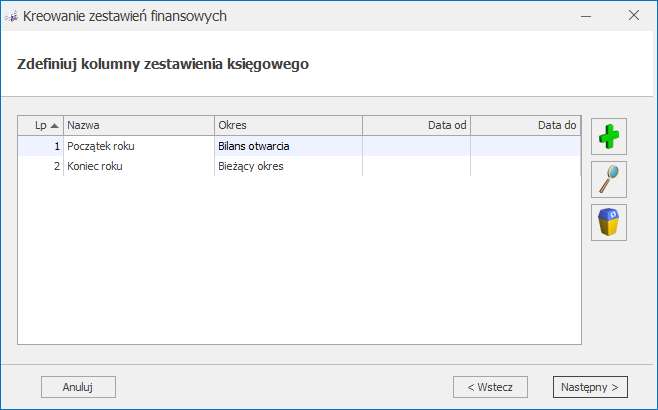
Task: Select the Koniec roku row
Action: pos(95,166)
